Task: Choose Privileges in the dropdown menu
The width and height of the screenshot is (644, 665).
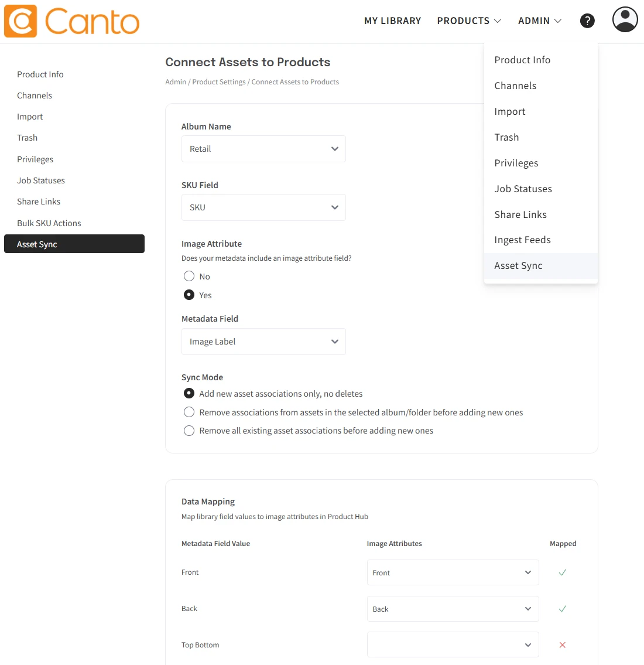Action: click(x=540, y=163)
